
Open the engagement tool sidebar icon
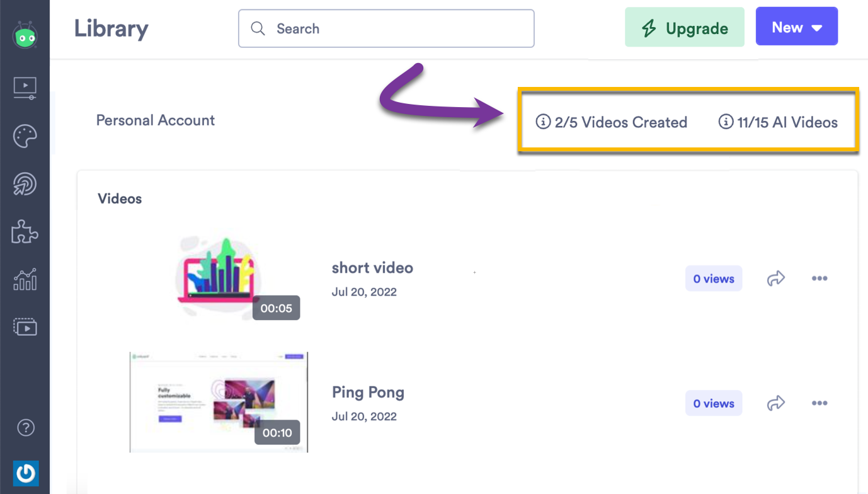click(x=25, y=184)
